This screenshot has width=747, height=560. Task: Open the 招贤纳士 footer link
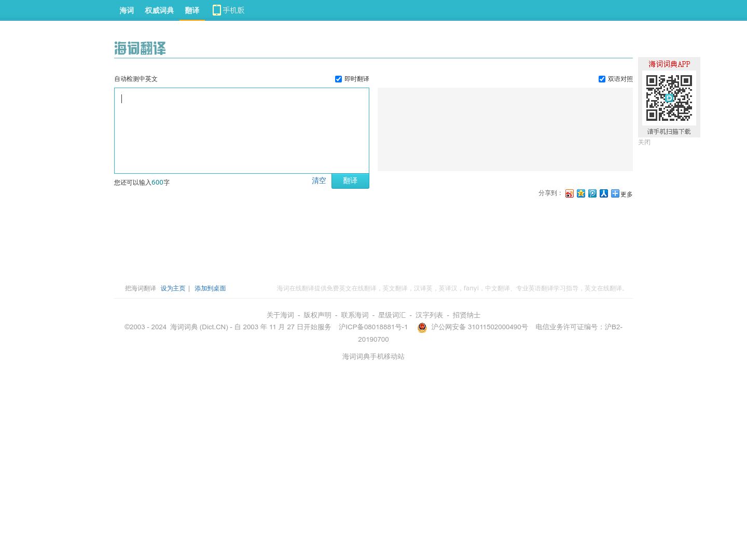coord(466,315)
